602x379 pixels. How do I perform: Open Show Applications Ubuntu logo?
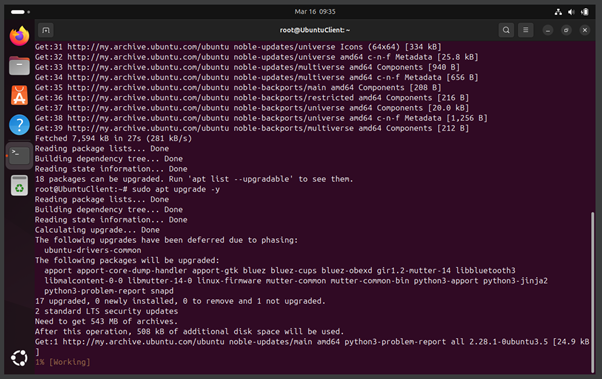coord(19,358)
